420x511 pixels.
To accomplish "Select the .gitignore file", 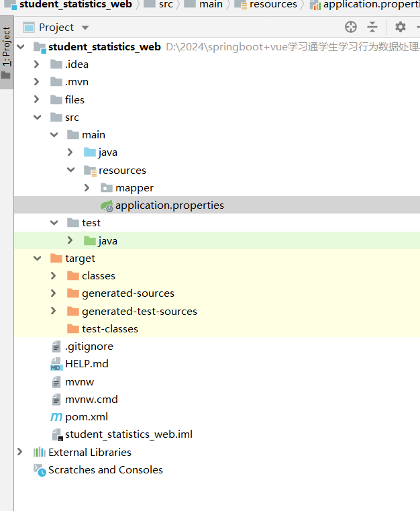I will [x=89, y=346].
